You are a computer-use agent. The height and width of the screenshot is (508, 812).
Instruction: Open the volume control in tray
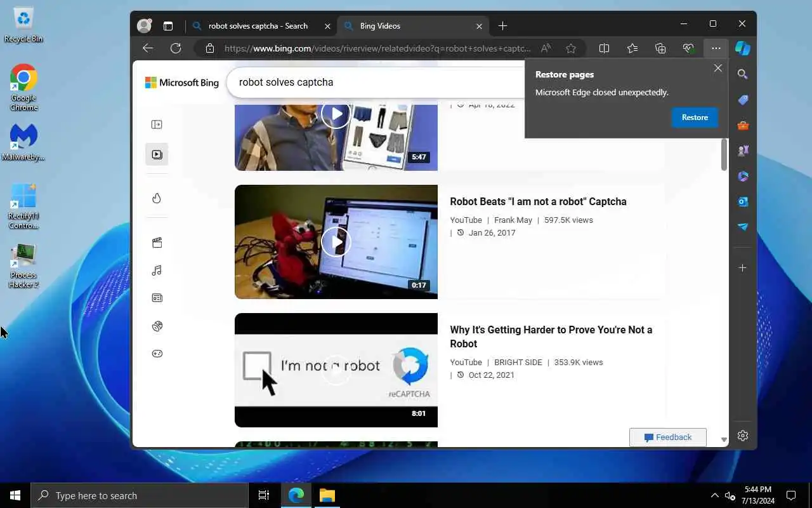coord(730,495)
